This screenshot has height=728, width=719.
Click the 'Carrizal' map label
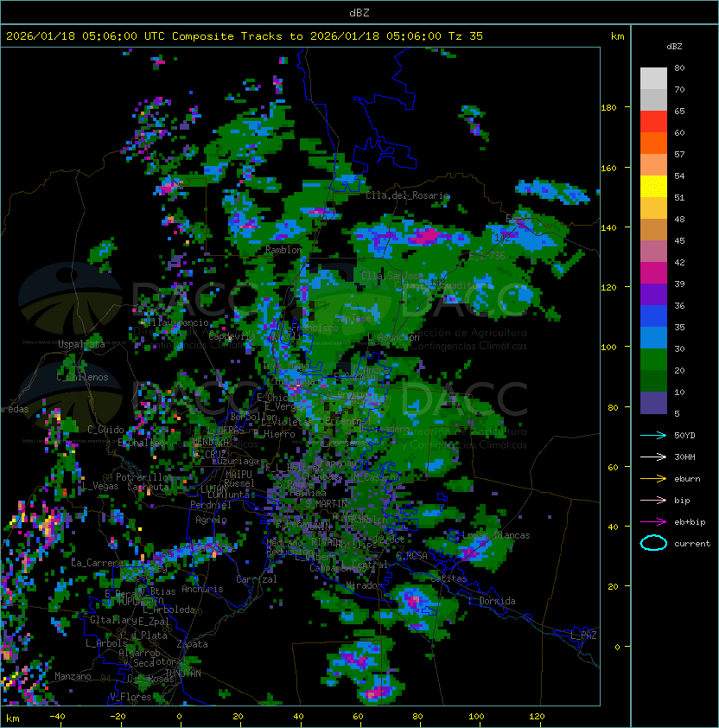coord(257,579)
